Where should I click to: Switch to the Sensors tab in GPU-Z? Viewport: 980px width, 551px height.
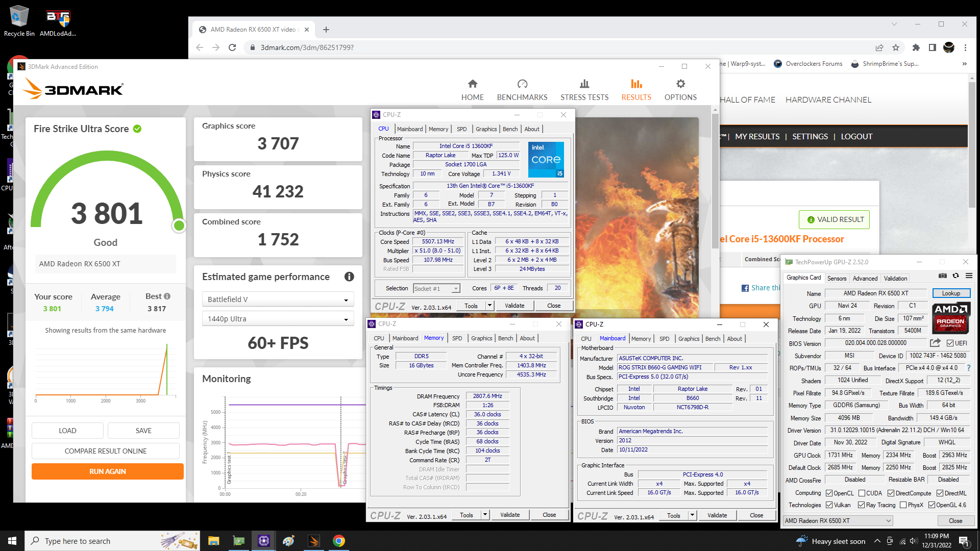click(x=837, y=278)
